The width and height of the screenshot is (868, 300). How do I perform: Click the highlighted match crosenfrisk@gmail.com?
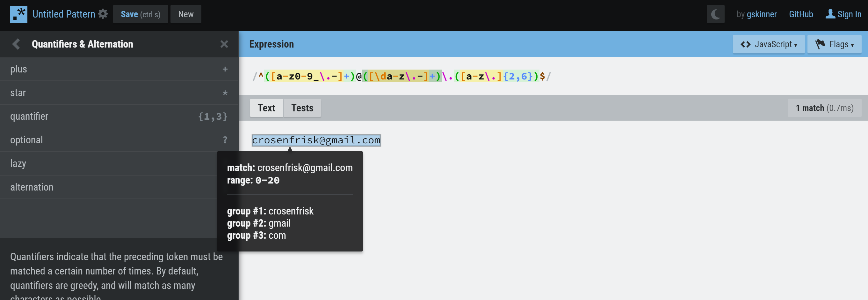pos(316,140)
